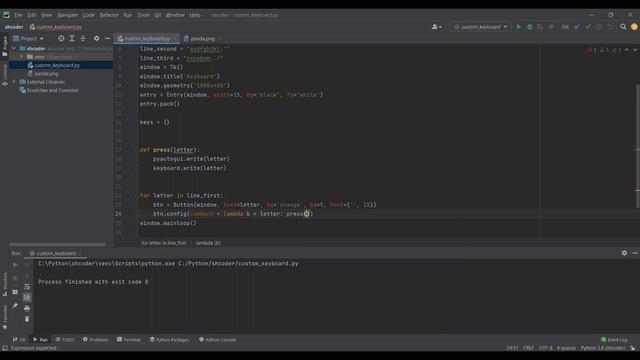Switch to the panda.png editor tab
The height and width of the screenshot is (360, 640).
[x=202, y=39]
